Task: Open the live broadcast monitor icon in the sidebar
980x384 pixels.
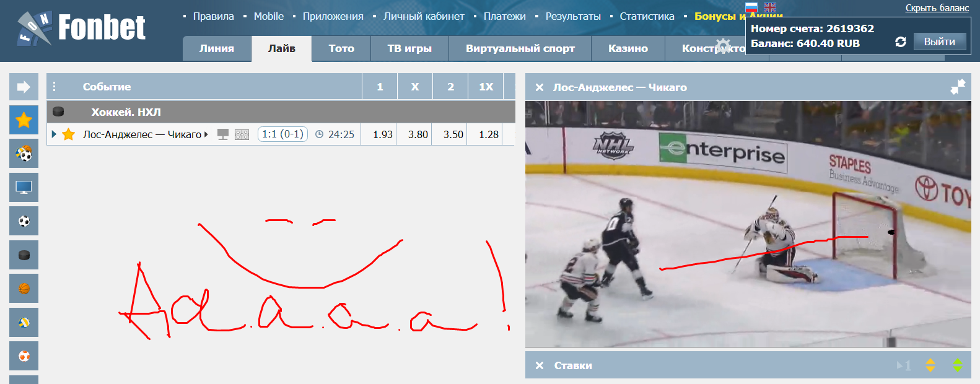Action: click(x=24, y=187)
